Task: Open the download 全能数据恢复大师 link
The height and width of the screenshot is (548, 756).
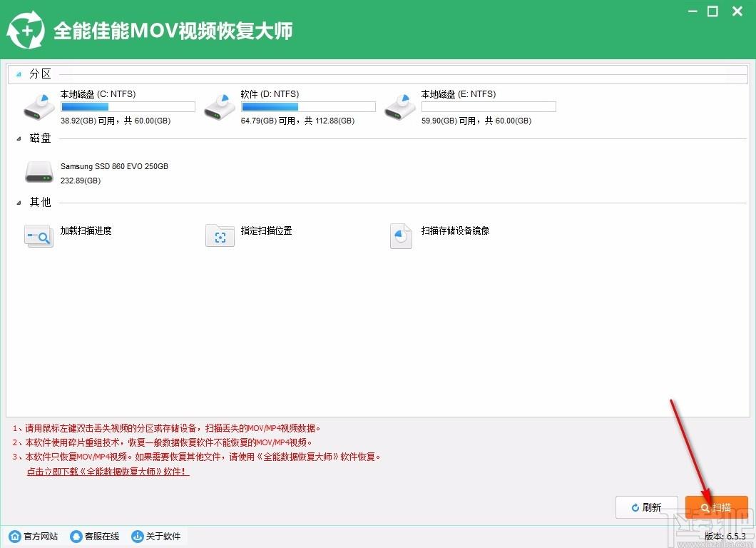Action: 108,472
